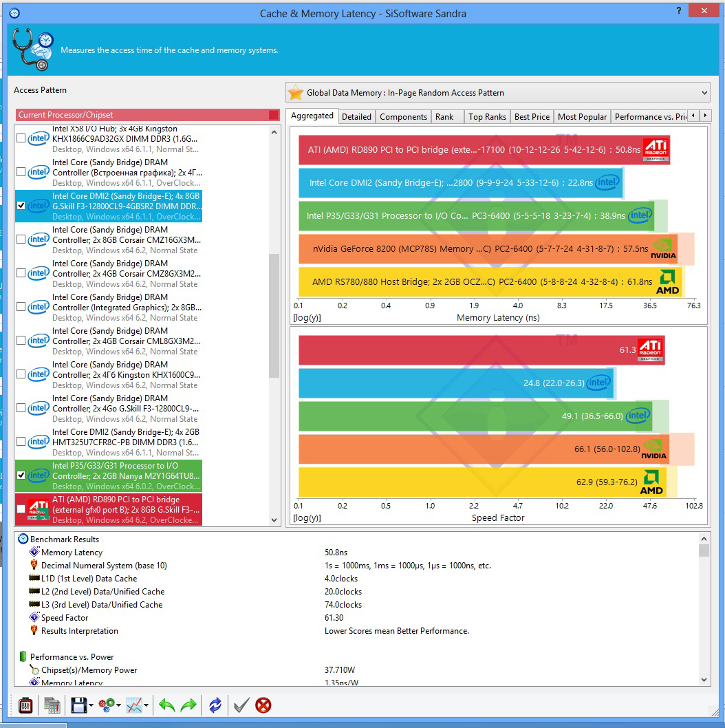This screenshot has width=725, height=728.
Task: Uncheck the Intel P35/G33/G31 Nanya entry
Action: pos(21,475)
